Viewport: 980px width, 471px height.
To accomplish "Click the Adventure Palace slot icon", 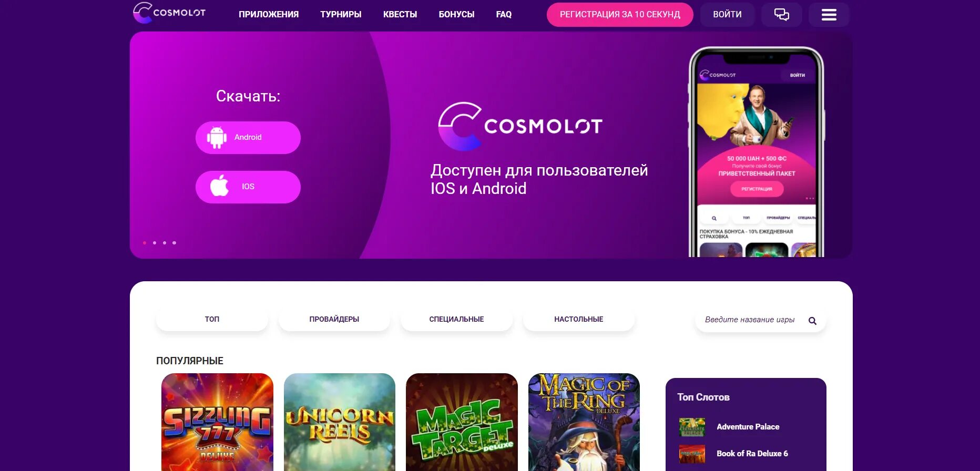I will tap(692, 427).
